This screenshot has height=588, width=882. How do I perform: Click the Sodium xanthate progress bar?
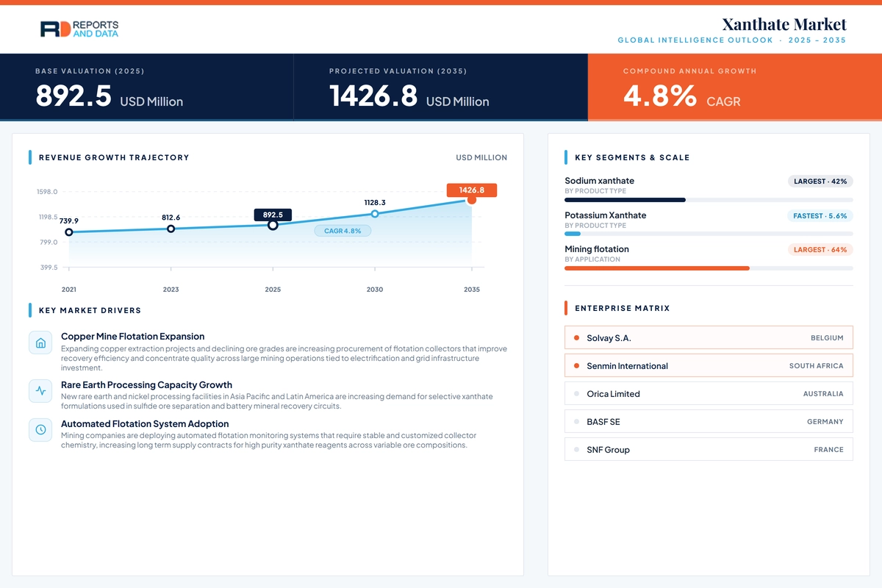[x=709, y=200]
